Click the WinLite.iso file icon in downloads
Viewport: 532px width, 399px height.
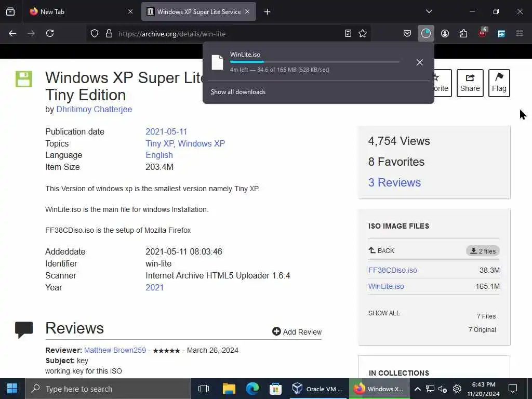click(x=217, y=62)
